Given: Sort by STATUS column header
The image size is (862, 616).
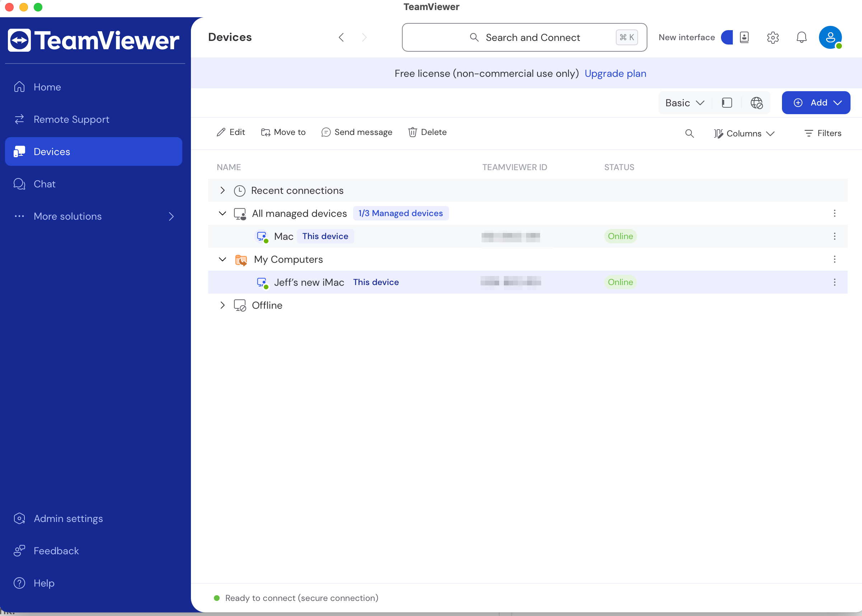Looking at the screenshot, I should 619,167.
